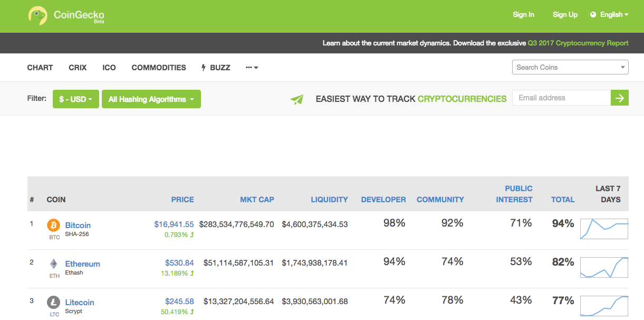
Task: Sort table by PUBLIC INTEREST column
Action: point(514,194)
